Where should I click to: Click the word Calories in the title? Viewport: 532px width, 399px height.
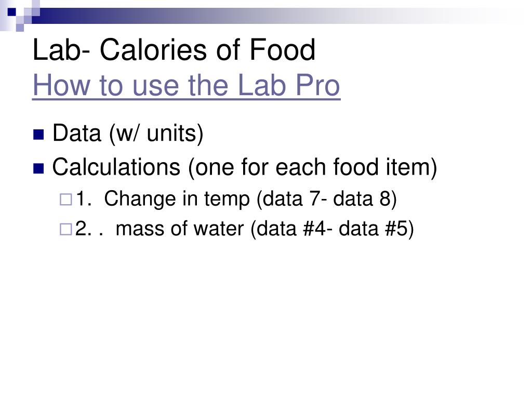click(153, 50)
